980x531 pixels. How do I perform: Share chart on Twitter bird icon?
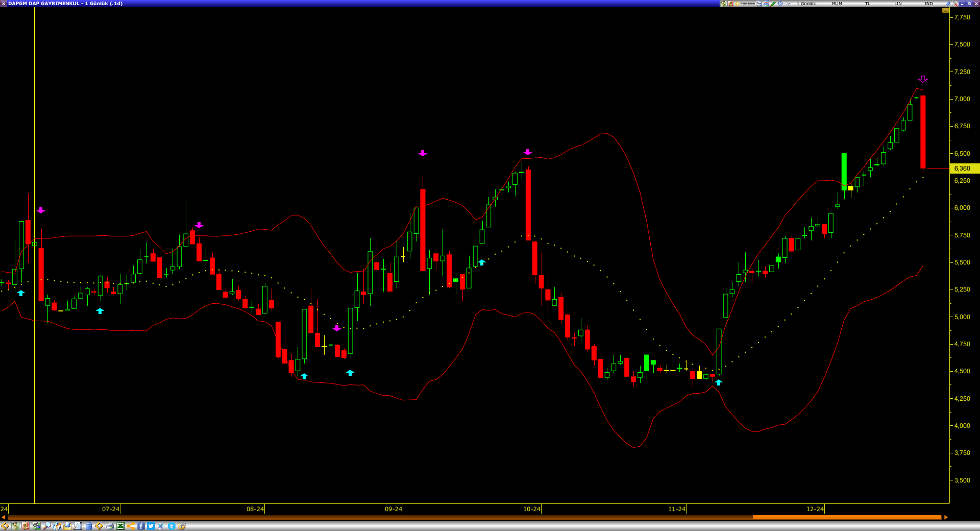pyautogui.click(x=151, y=526)
